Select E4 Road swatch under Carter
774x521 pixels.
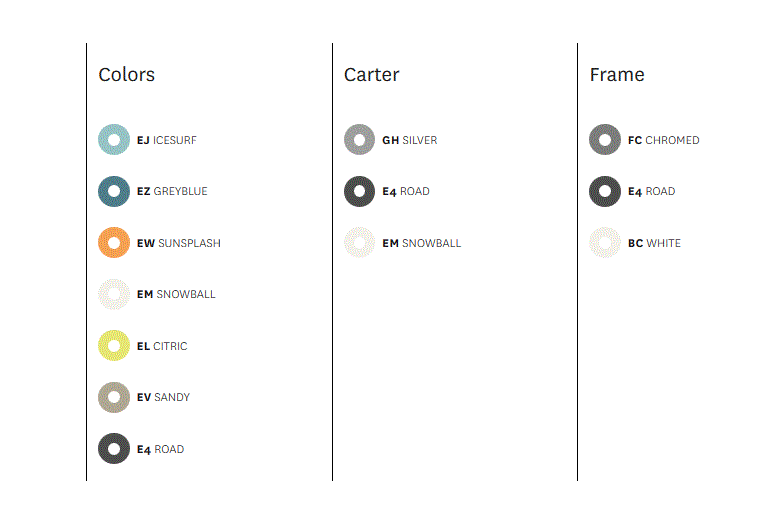click(x=359, y=191)
